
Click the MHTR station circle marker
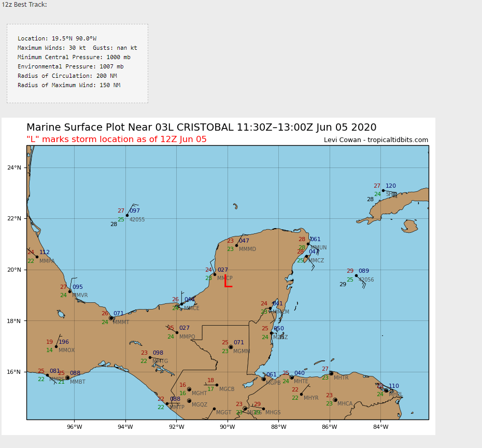click(x=331, y=373)
